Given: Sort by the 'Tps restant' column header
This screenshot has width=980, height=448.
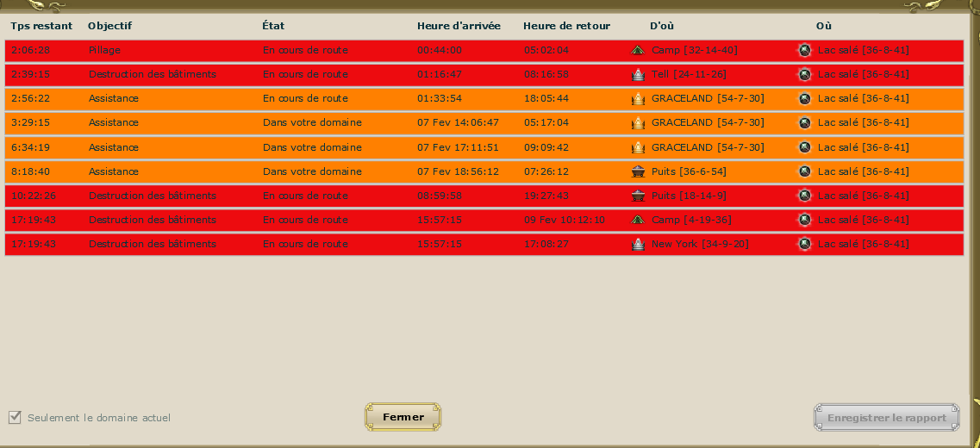Looking at the screenshot, I should (x=41, y=26).
